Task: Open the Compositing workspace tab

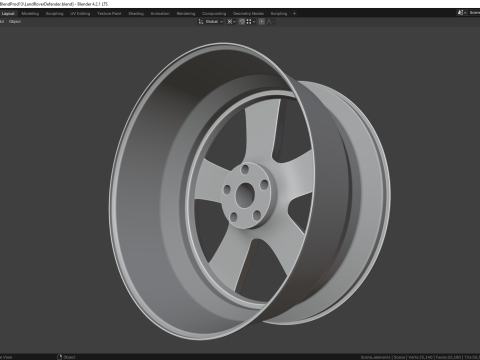Action: (x=214, y=14)
